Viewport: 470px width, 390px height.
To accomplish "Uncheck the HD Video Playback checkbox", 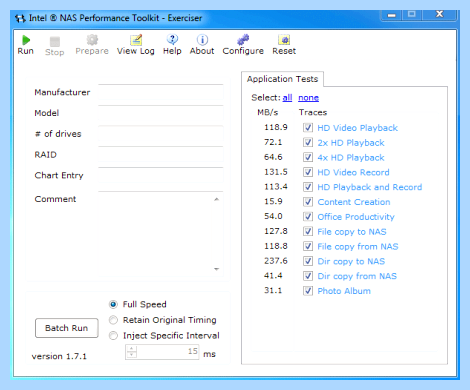I will tap(308, 128).
